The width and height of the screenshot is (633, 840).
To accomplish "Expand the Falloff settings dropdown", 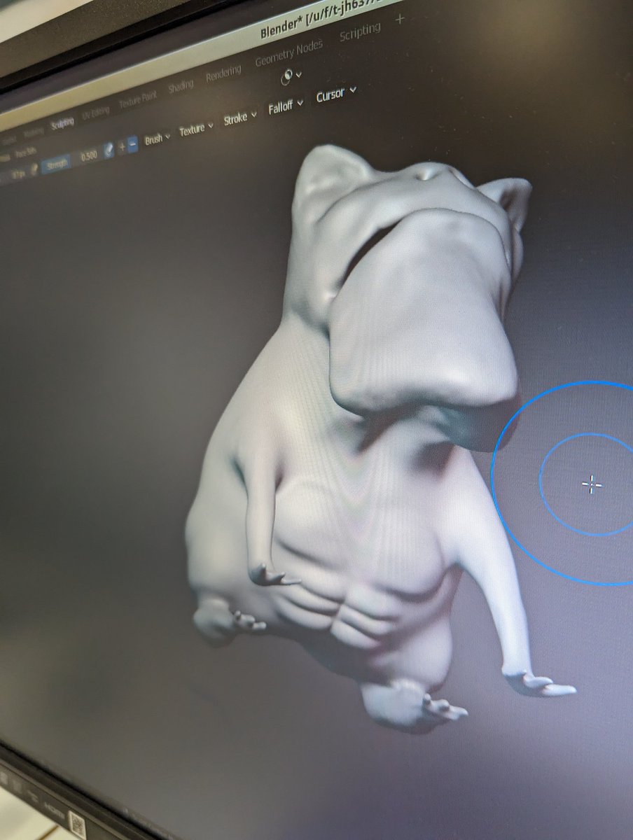I will pos(286,107).
